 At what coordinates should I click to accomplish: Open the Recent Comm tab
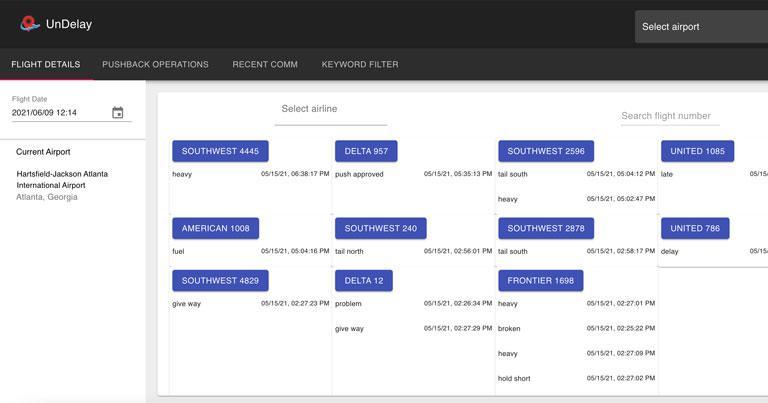tap(265, 64)
